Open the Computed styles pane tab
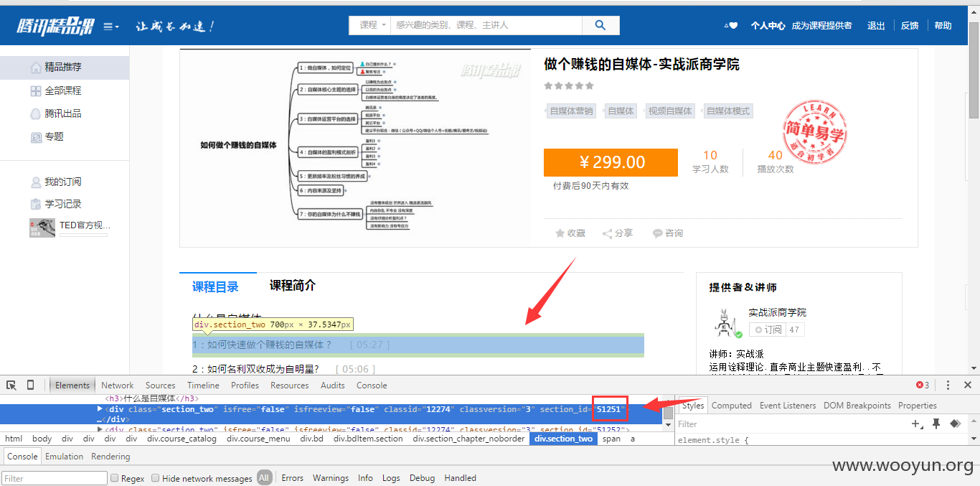Screen dimensions: 980x486 (732, 406)
